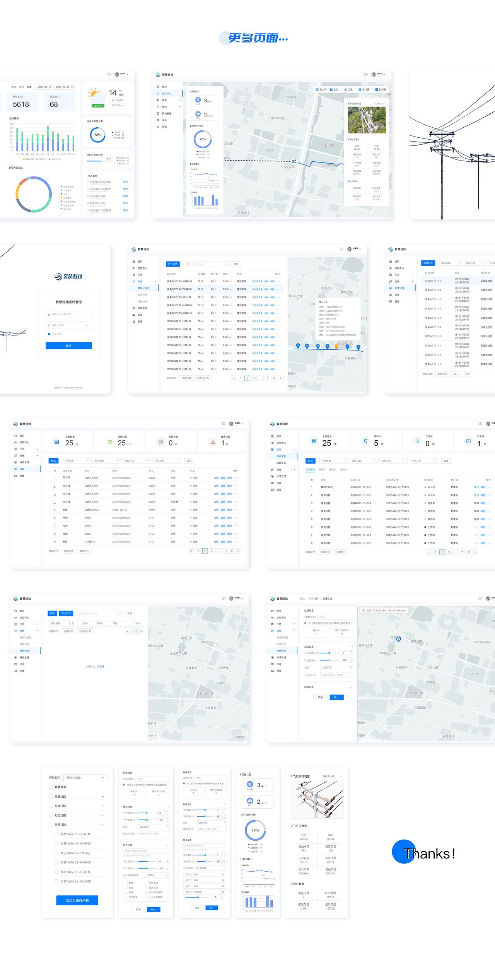Click the 飞行速度 slider on the create-route screen
Viewport: 495px width, 980px height.
pyautogui.click(x=329, y=653)
